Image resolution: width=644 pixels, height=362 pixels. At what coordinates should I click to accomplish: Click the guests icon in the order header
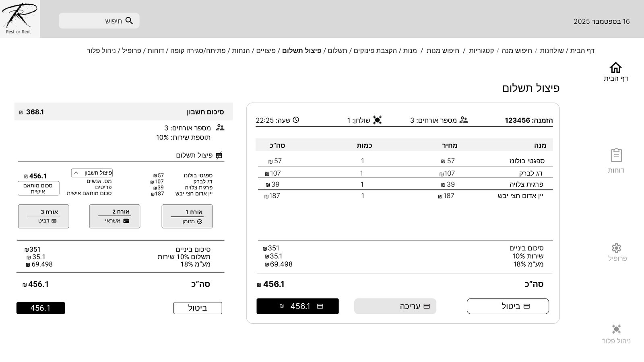click(x=464, y=120)
